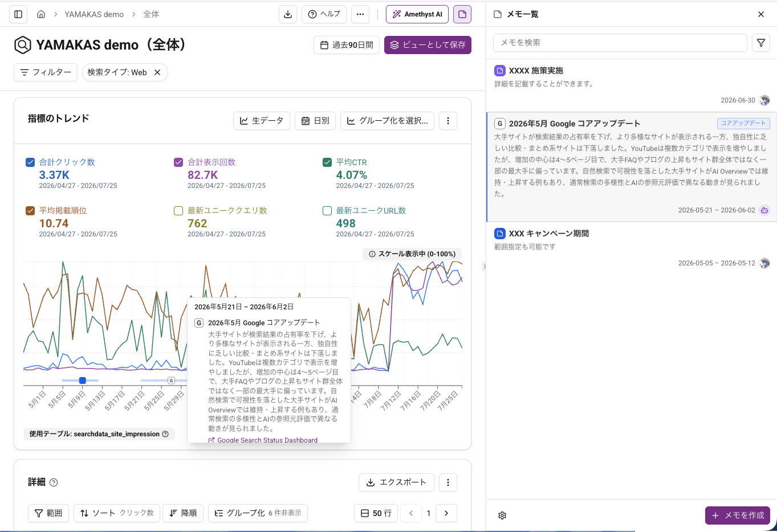Open the 50 行 rows-per-page selector
The width and height of the screenshot is (777, 532).
click(x=376, y=513)
